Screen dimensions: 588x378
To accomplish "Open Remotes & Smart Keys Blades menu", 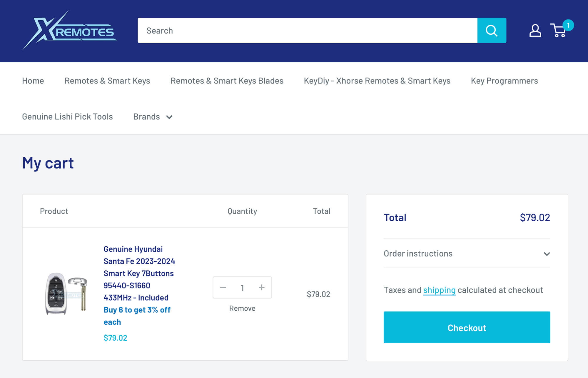I will click(227, 81).
